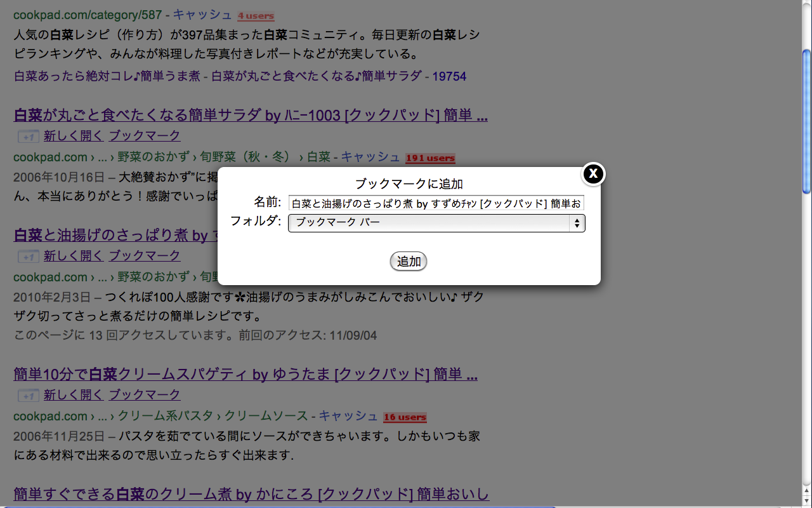Click 白菜あったら絶対コレ♪簡単うま煮 sitelink

pos(107,76)
